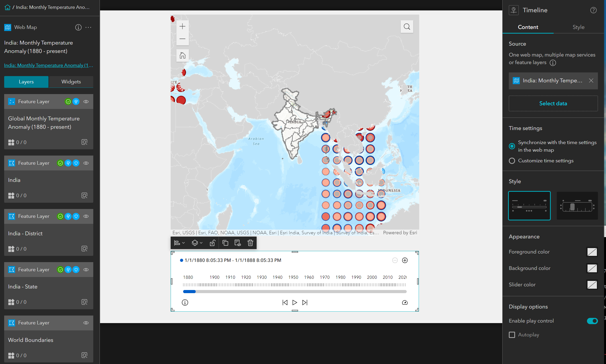Image resolution: width=606 pixels, height=364 pixels.
Task: Click the map search magnifier icon
Action: 407,27
